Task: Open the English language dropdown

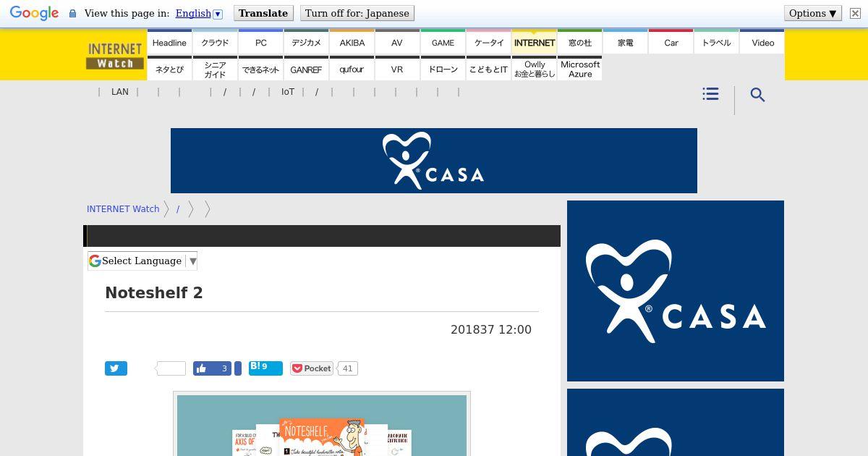Action: point(199,13)
